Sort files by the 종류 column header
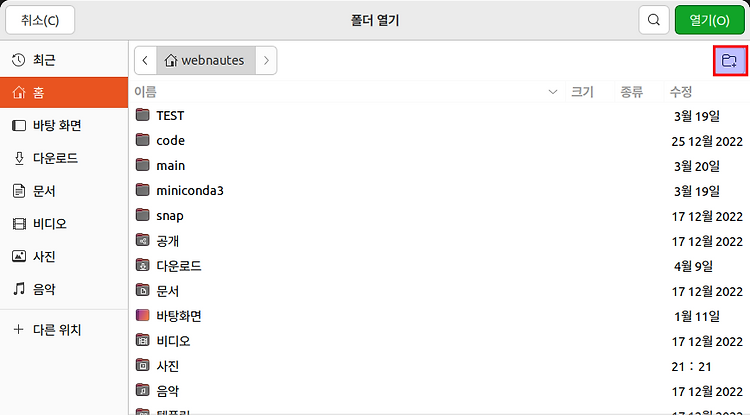Image resolution: width=750 pixels, height=415 pixels. click(x=639, y=92)
